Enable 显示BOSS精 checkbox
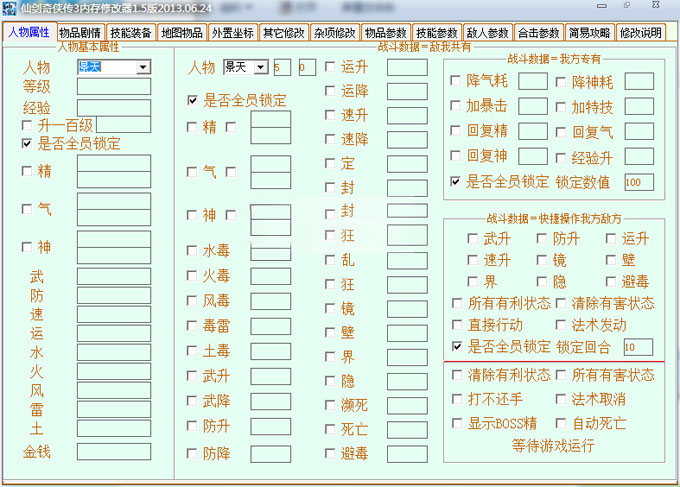The image size is (680, 487). (x=457, y=423)
